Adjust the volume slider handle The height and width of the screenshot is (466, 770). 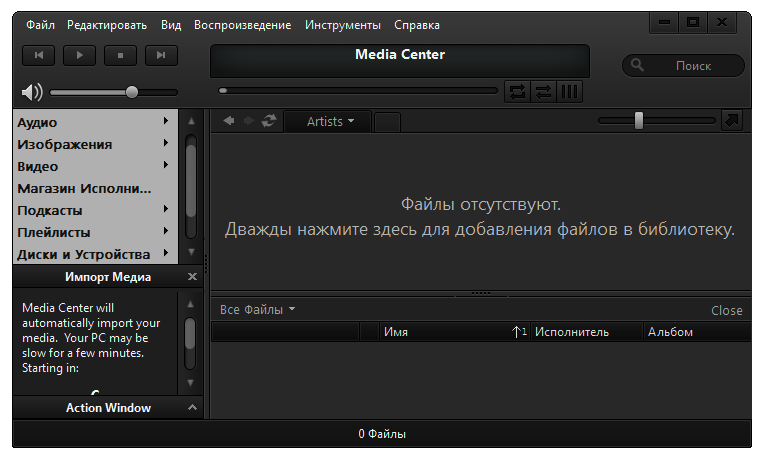click(132, 92)
